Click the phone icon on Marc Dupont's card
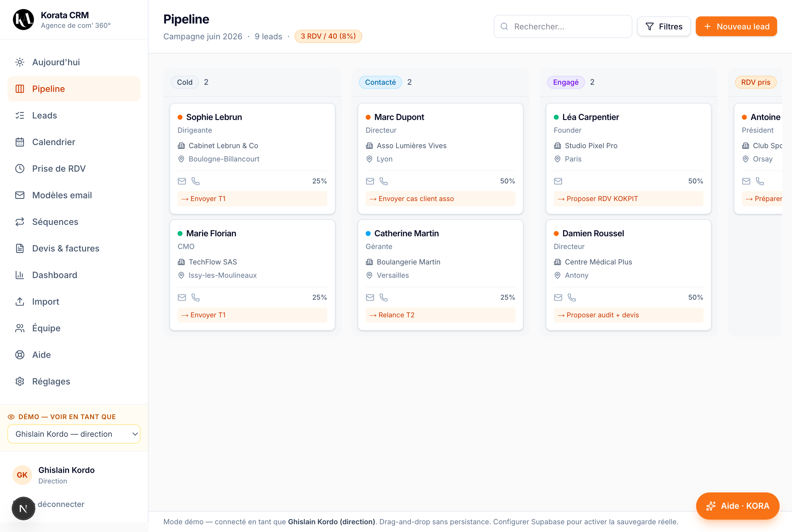This screenshot has width=792, height=532. click(x=383, y=181)
